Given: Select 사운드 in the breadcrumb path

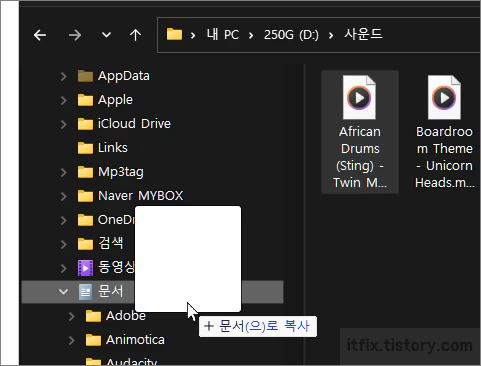Looking at the screenshot, I should point(363,34).
